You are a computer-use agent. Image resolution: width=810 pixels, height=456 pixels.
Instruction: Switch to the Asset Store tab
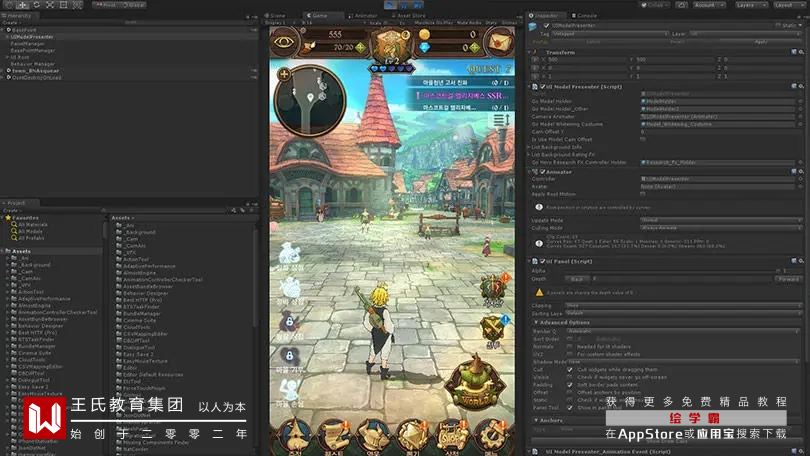(x=411, y=15)
